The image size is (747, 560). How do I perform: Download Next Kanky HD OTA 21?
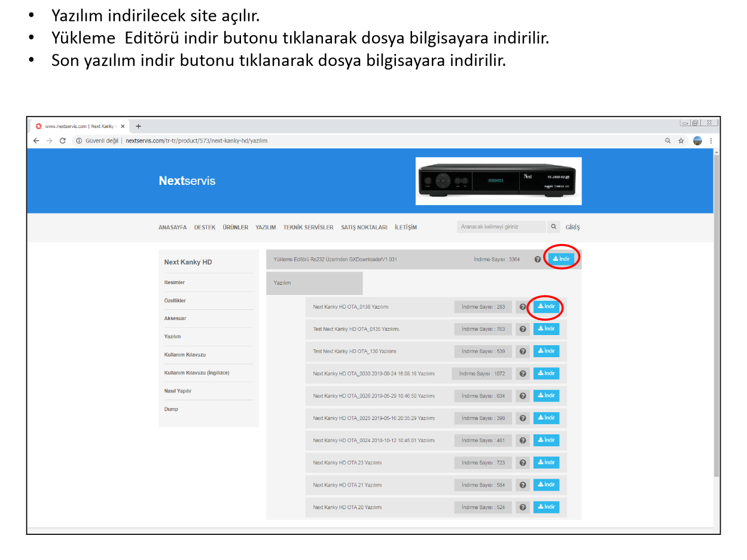point(546,484)
